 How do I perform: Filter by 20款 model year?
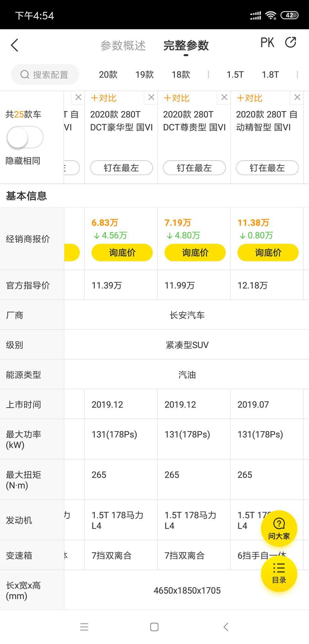pyautogui.click(x=108, y=75)
